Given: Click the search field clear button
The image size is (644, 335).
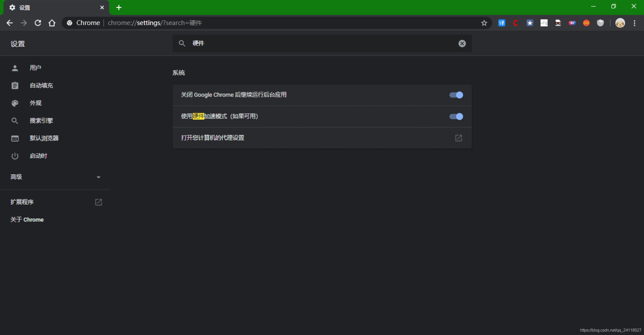Looking at the screenshot, I should (x=462, y=43).
